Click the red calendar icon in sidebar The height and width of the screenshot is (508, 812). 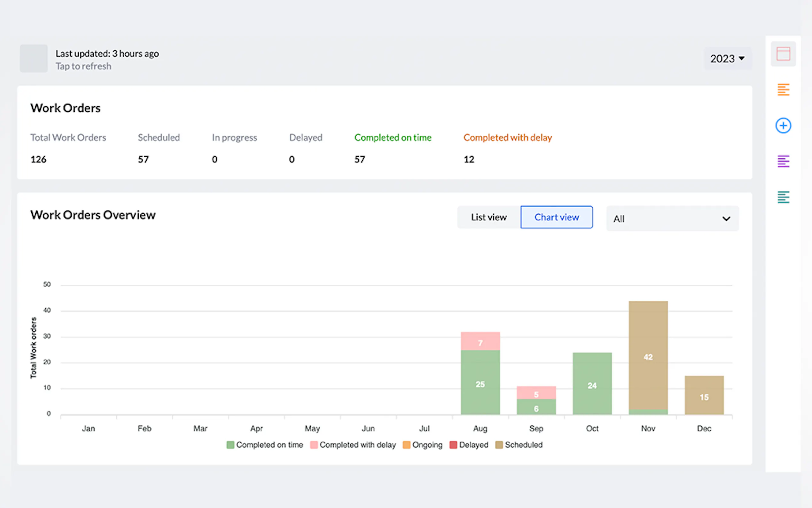[x=783, y=54]
